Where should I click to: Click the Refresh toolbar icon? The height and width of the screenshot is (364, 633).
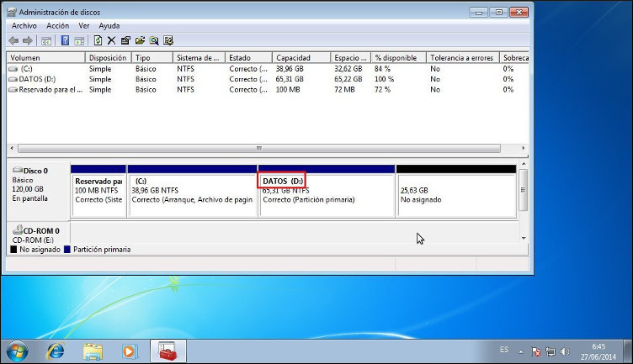[x=98, y=40]
